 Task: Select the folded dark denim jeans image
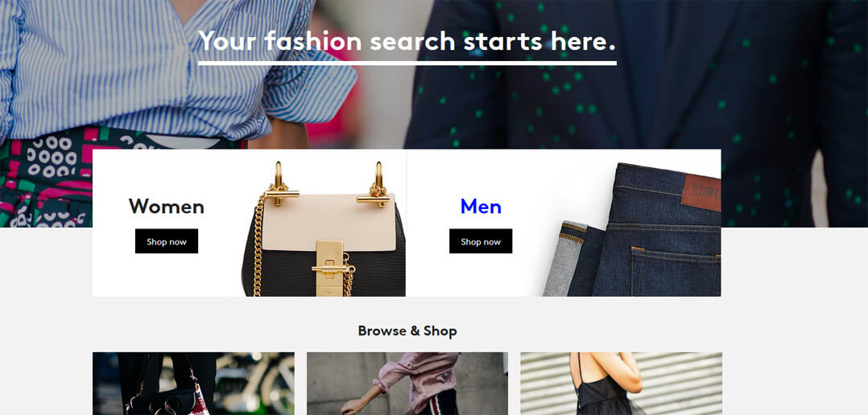[631, 230]
